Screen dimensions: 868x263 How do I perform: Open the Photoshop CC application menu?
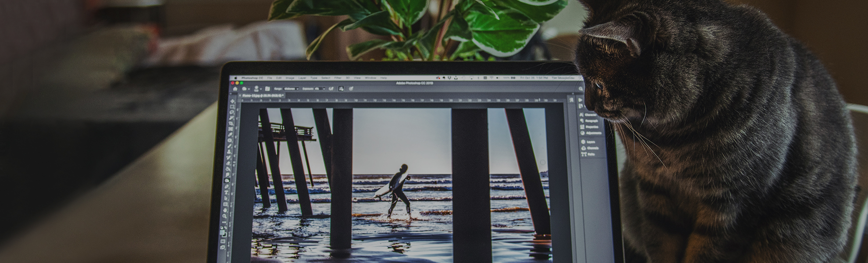(252, 78)
